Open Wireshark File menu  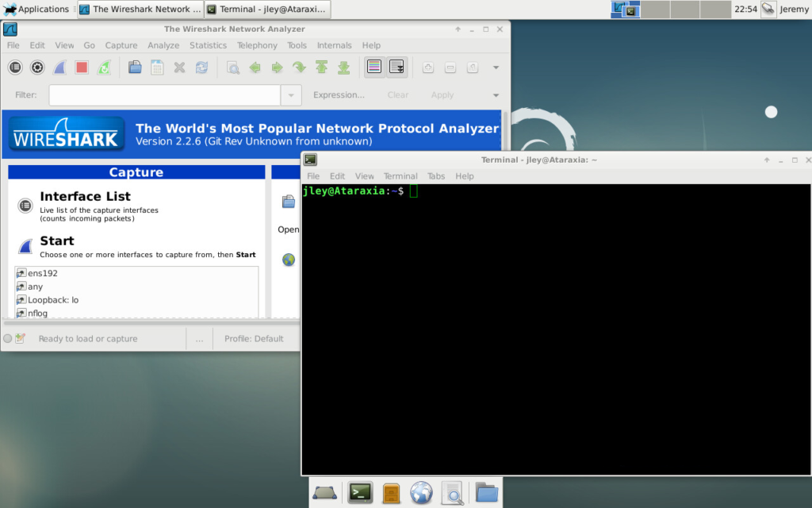click(13, 45)
